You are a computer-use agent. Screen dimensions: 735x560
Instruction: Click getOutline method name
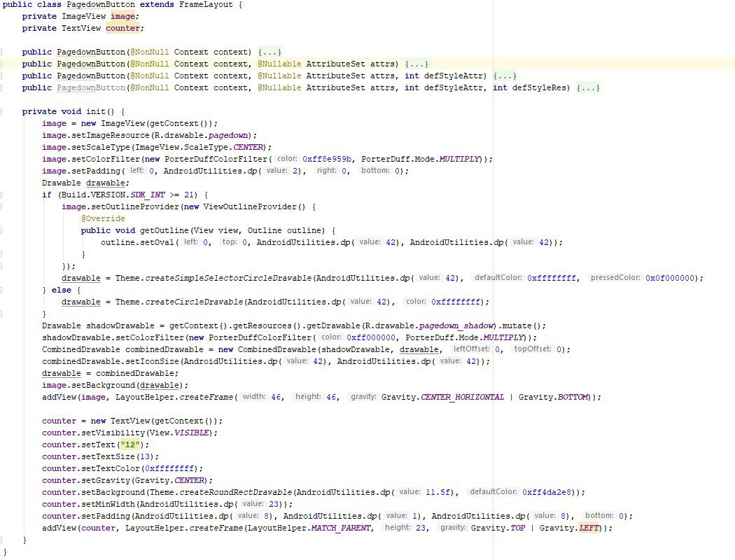click(164, 230)
